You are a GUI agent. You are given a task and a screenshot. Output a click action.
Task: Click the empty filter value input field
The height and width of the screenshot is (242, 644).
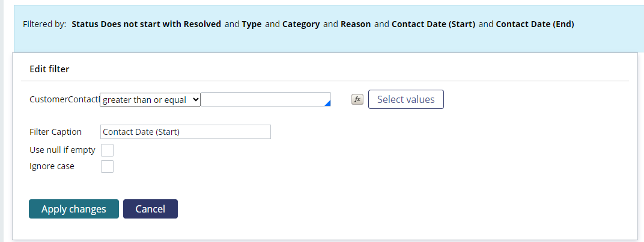pyautogui.click(x=266, y=99)
